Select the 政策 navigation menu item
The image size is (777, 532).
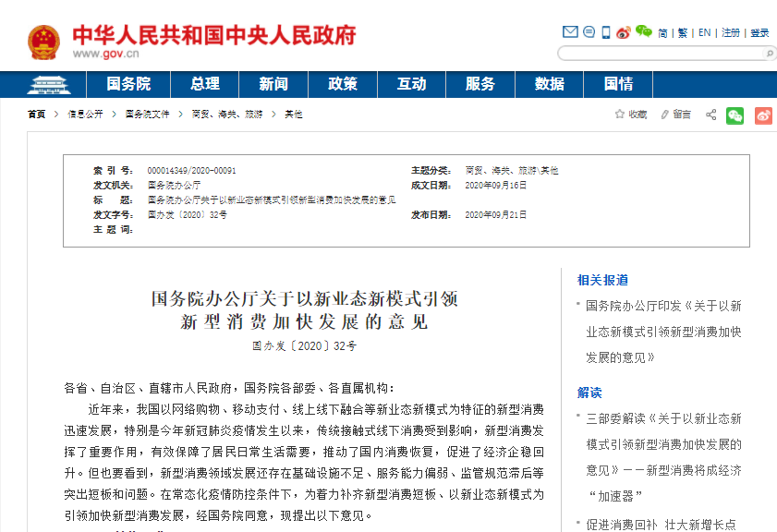(x=343, y=84)
